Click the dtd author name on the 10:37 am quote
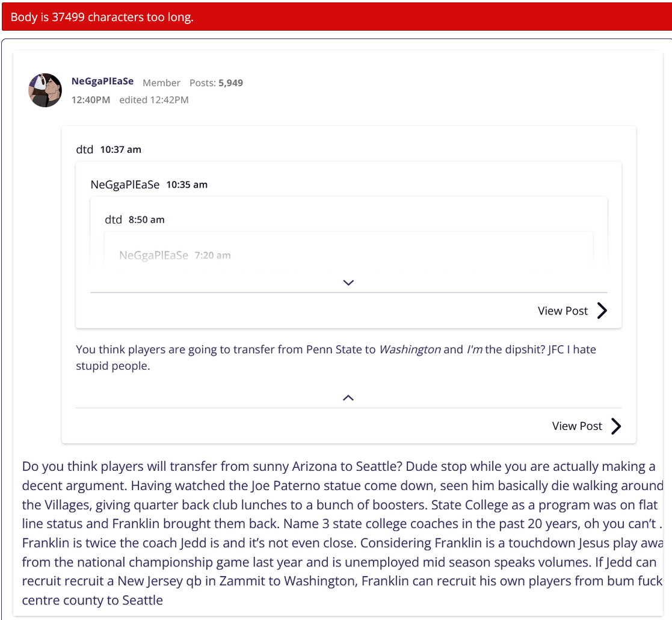 click(x=84, y=150)
